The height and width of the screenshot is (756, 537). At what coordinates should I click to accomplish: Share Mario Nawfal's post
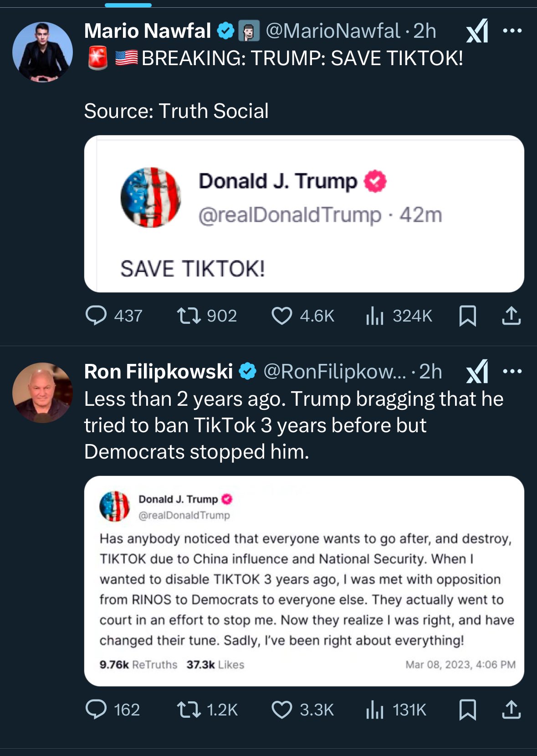click(511, 316)
